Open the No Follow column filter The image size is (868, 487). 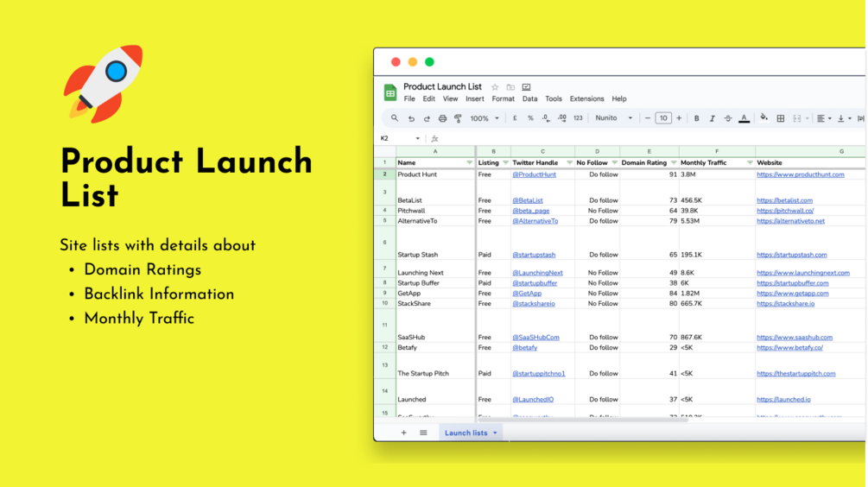point(614,162)
